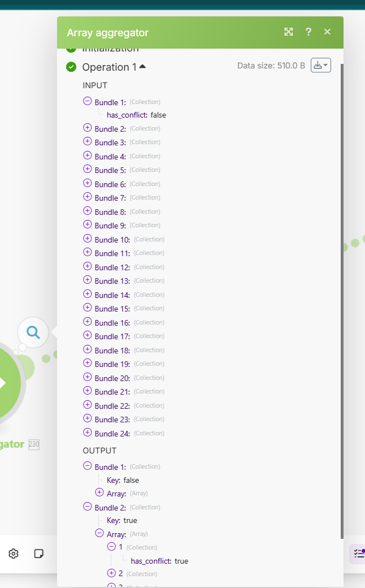
Task: Expand Array under OUTPUT Bundle 1
Action: coord(99,492)
